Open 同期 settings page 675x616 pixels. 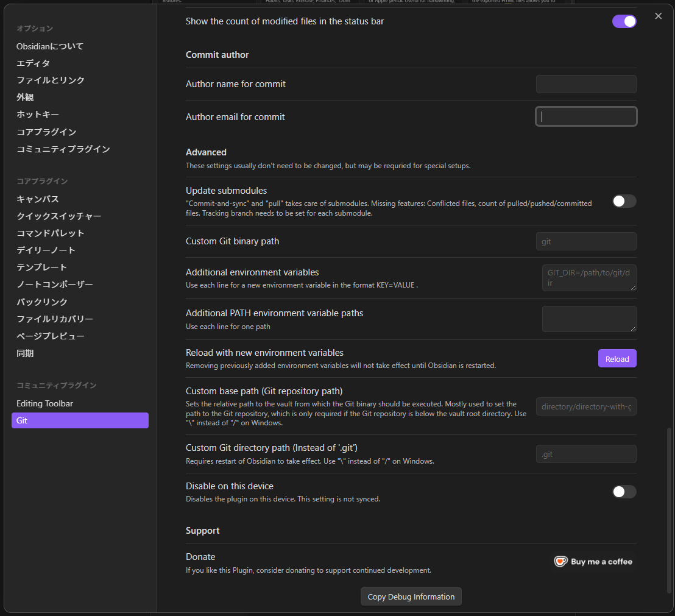click(x=25, y=353)
